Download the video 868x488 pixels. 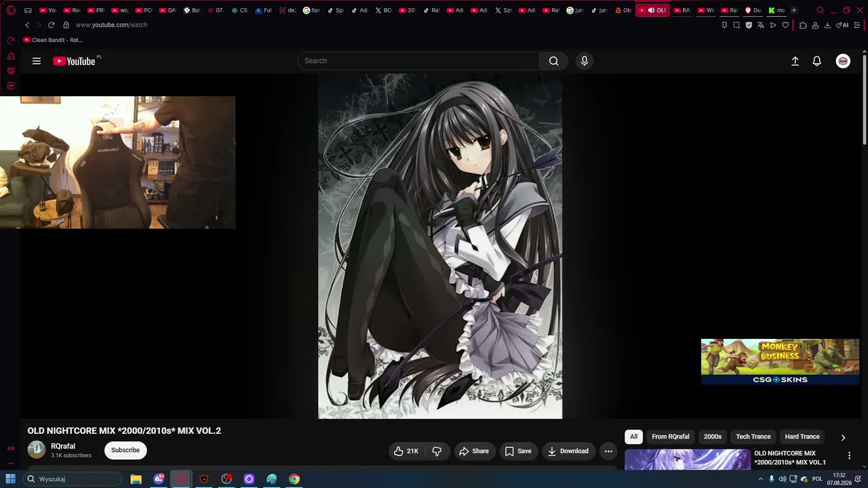(x=568, y=451)
